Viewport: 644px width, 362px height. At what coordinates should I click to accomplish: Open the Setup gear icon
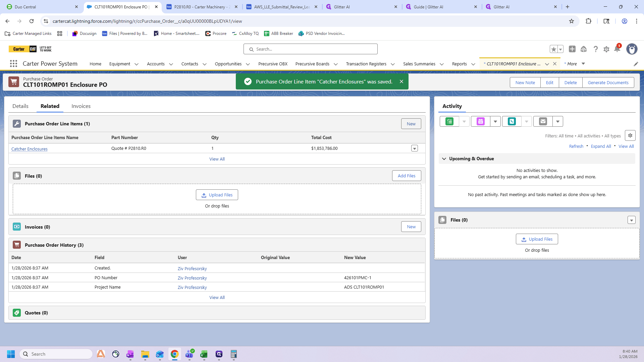click(606, 49)
